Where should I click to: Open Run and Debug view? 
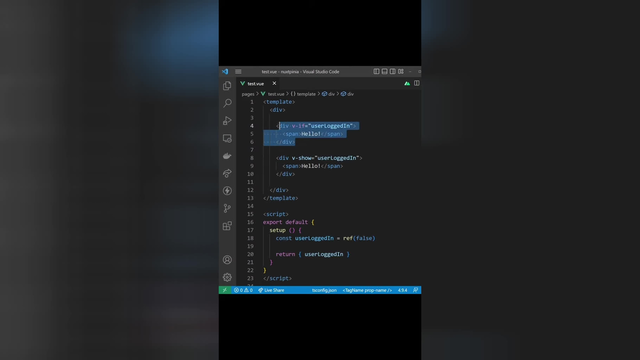(x=227, y=121)
